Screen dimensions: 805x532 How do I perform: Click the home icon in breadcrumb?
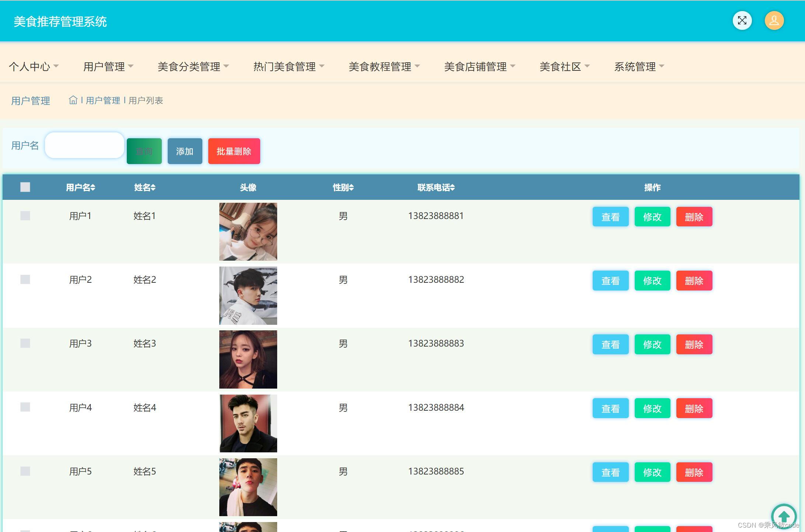[73, 100]
